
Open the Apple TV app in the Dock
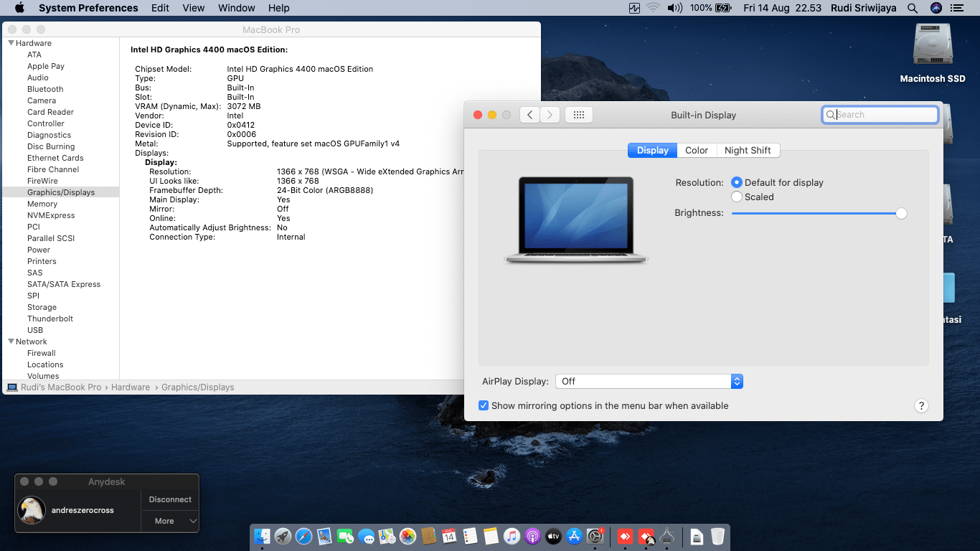553,536
